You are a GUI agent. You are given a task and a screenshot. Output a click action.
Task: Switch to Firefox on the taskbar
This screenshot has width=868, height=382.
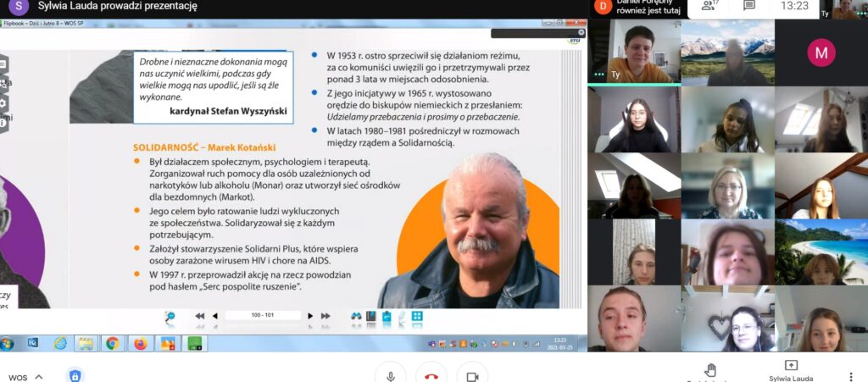(x=141, y=343)
